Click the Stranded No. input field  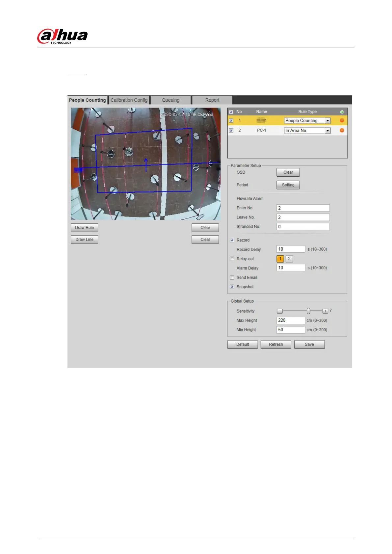(x=303, y=227)
